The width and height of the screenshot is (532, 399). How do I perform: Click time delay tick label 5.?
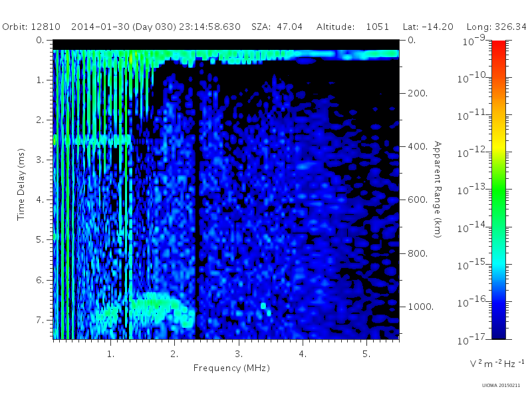coord(40,240)
